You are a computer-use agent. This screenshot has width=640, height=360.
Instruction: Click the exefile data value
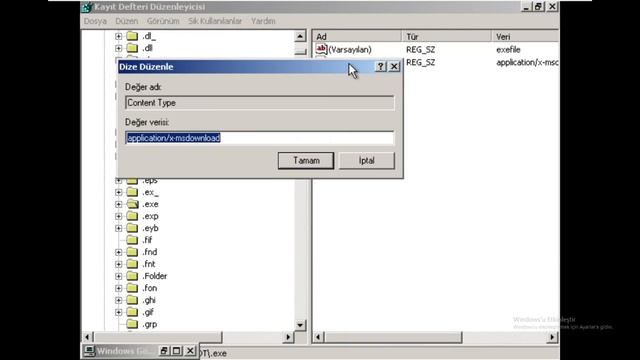(x=508, y=50)
